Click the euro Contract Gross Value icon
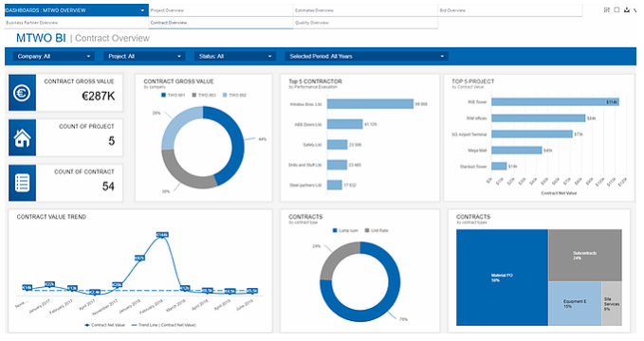Viewport: 644px width, 341px height. (22, 93)
